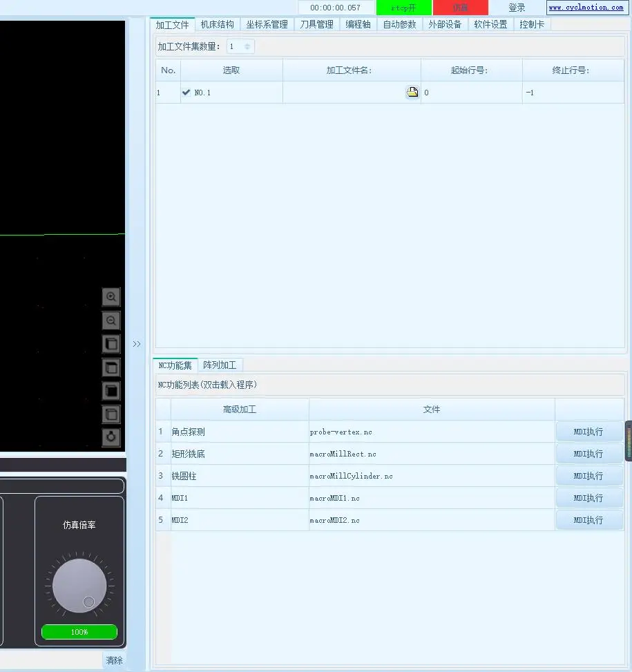Select the MDI1 row name
The height and width of the screenshot is (672, 632).
point(240,498)
